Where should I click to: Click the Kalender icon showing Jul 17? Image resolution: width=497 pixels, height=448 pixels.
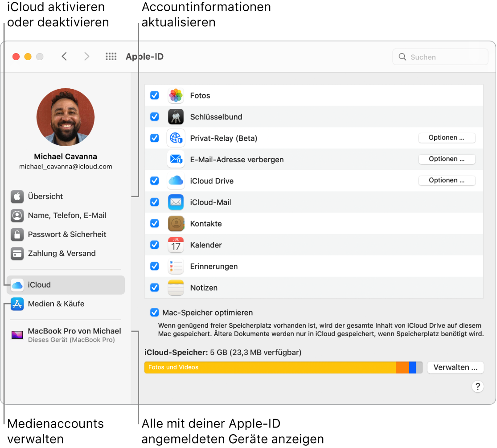[x=176, y=245]
